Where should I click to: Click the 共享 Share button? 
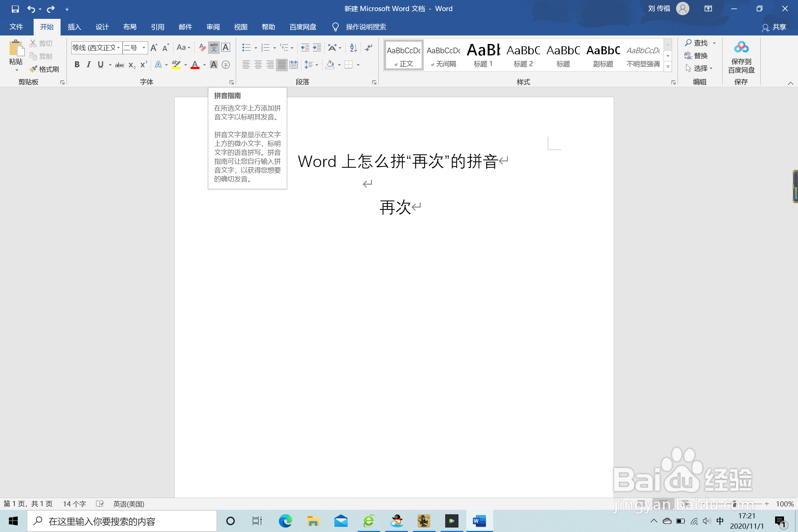[774, 27]
